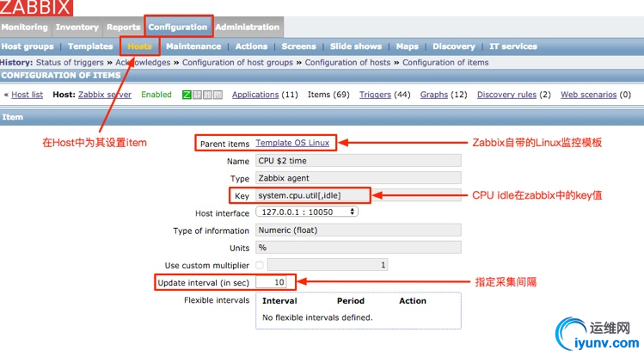The height and width of the screenshot is (357, 644).
Task: Go to Templates submenu
Action: (90, 46)
